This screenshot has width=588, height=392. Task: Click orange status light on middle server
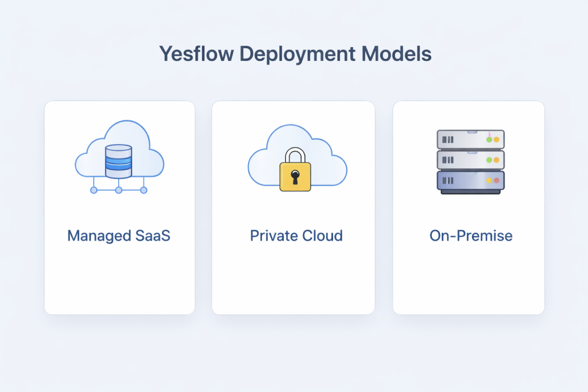click(497, 160)
